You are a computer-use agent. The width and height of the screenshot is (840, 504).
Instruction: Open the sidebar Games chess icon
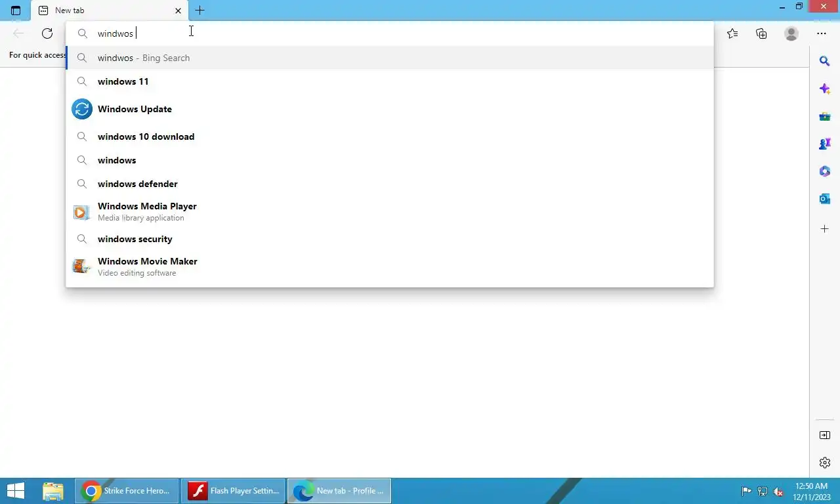[825, 144]
